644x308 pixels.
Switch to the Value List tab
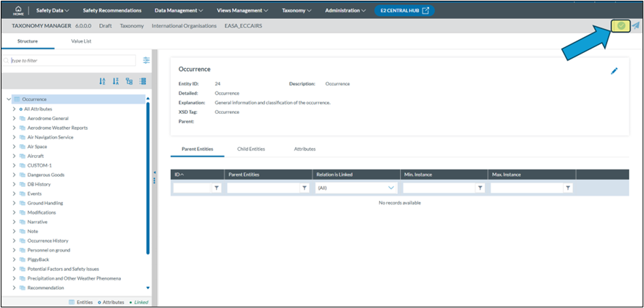coord(81,41)
